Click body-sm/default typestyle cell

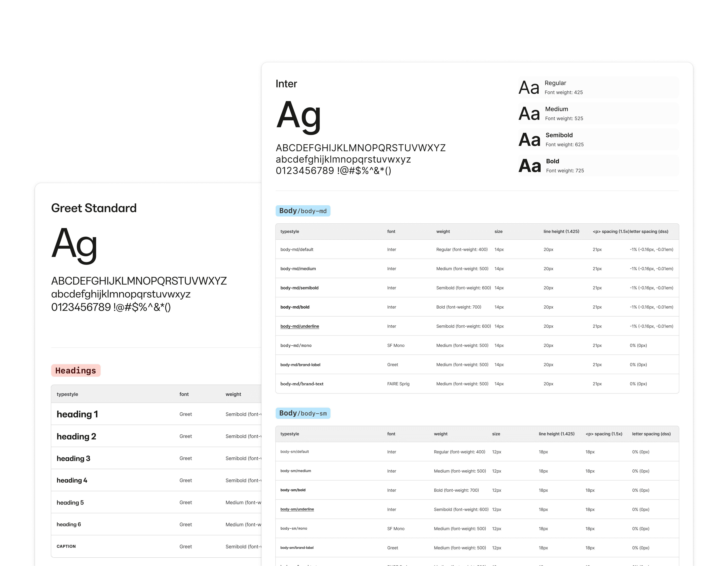point(295,452)
